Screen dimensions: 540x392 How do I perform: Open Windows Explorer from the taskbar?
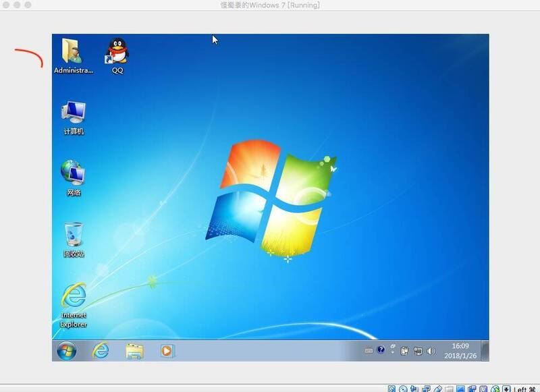coord(134,351)
